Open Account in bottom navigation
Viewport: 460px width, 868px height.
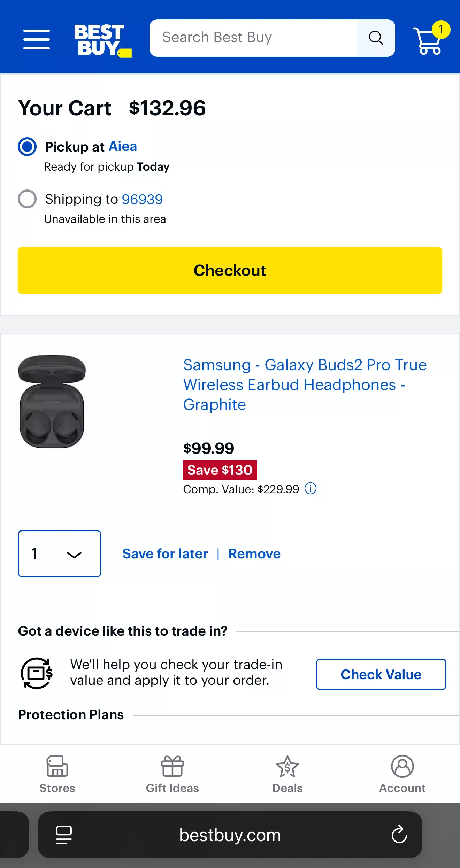402,775
